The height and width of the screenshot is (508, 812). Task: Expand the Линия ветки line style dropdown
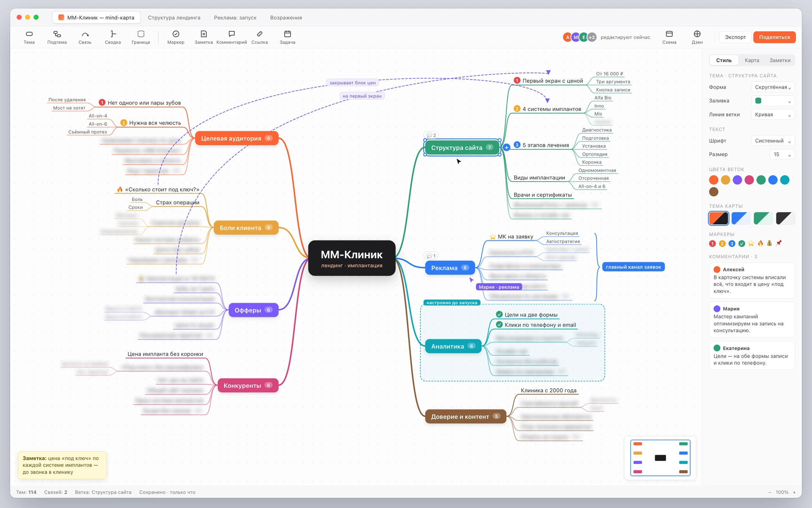(x=773, y=115)
